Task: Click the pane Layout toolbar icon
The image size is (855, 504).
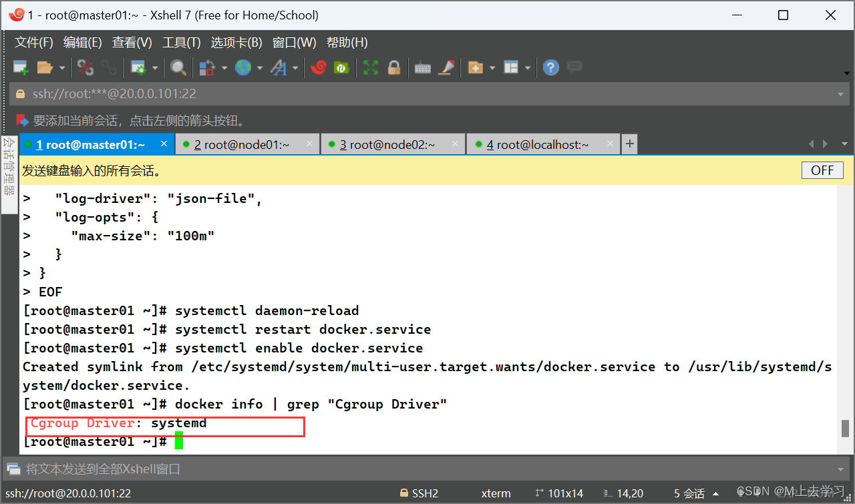Action: [x=511, y=67]
